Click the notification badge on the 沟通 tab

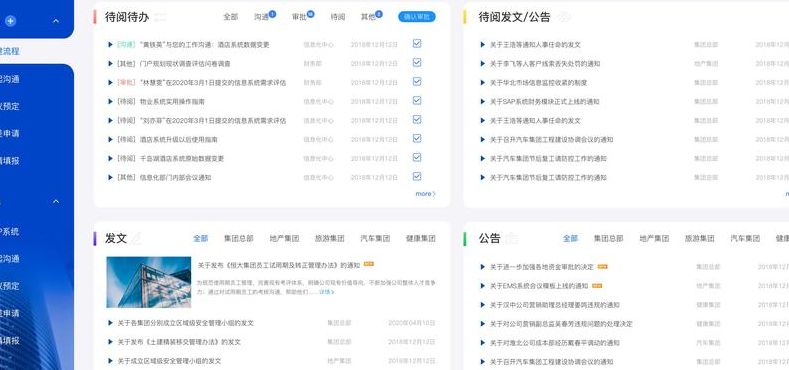(x=272, y=14)
